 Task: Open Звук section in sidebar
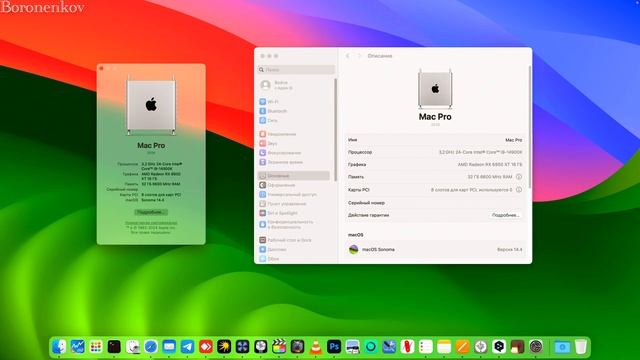[269, 143]
